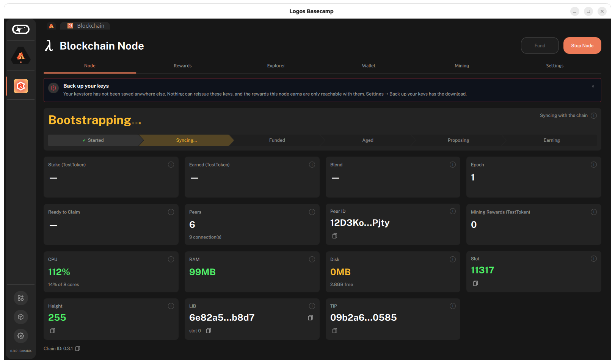Image resolution: width=615 pixels, height=364 pixels.
Task: Click the Syncing... progress step
Action: pyautogui.click(x=187, y=140)
